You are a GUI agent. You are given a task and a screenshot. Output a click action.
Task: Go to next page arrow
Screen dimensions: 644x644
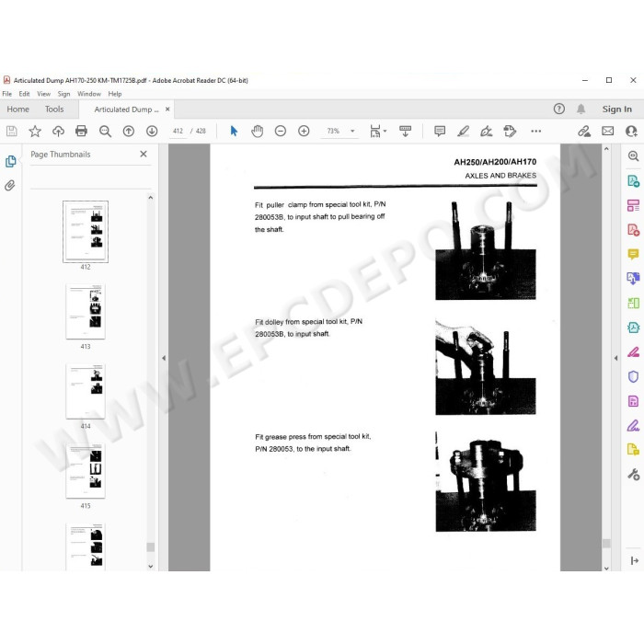[x=152, y=131]
